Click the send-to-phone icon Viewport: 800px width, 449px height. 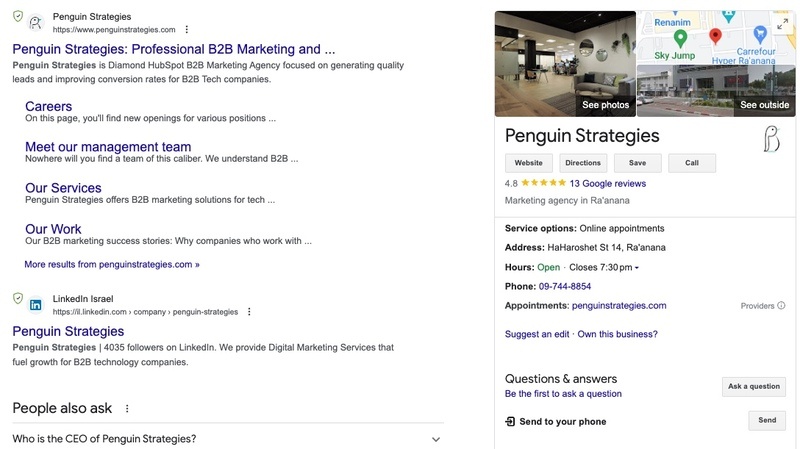click(x=510, y=421)
